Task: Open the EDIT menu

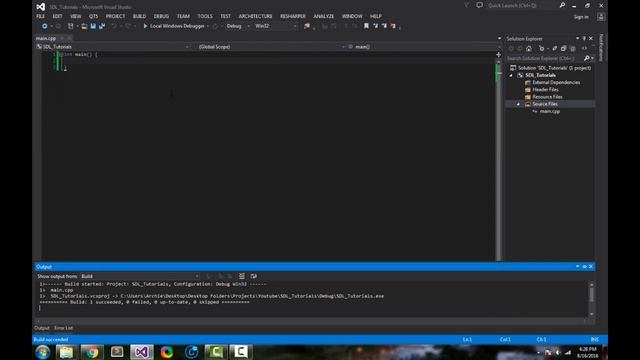Action: click(57, 16)
